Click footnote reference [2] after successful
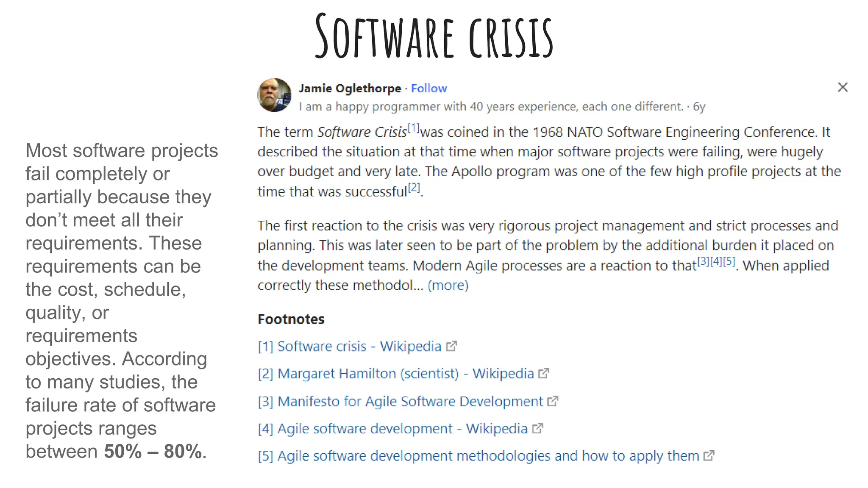Screen dimensions: 868x488 point(414,187)
